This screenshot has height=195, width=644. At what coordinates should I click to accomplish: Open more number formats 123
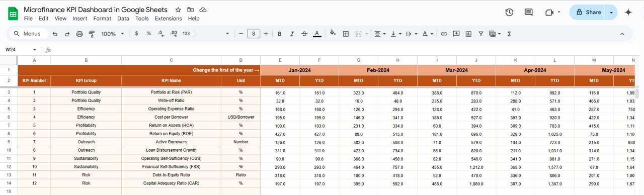coord(186,34)
